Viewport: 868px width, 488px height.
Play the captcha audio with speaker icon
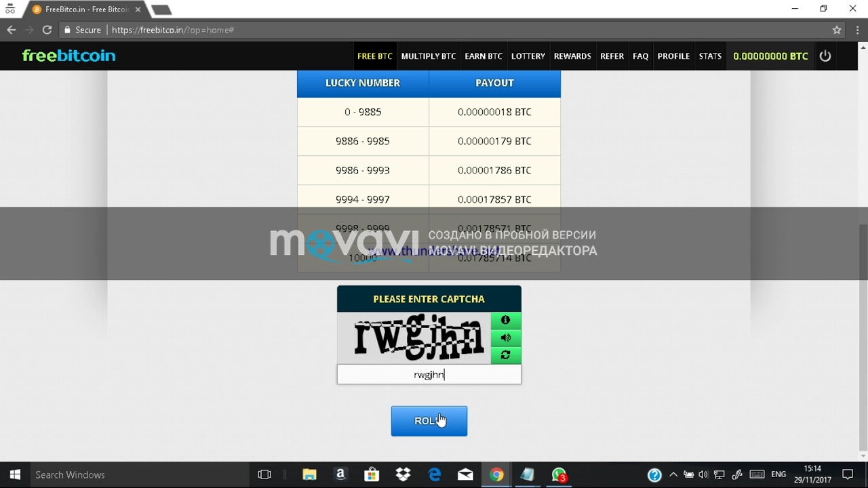[x=505, y=338]
